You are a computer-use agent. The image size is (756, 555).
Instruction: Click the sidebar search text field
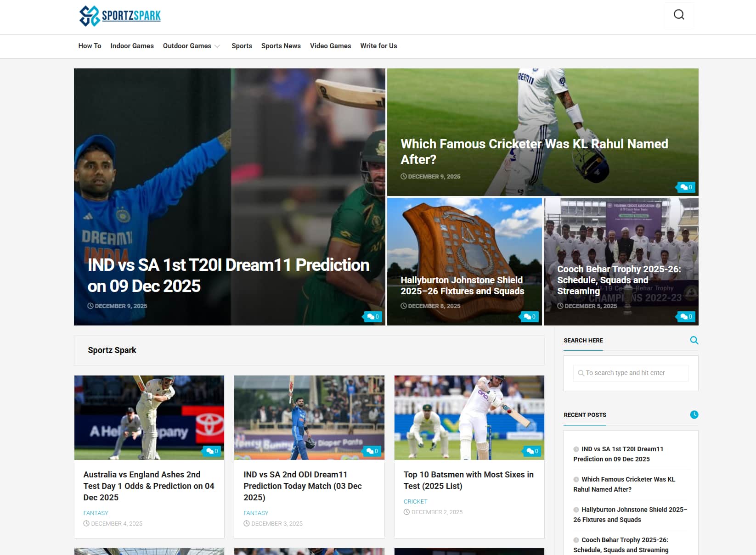click(x=631, y=373)
